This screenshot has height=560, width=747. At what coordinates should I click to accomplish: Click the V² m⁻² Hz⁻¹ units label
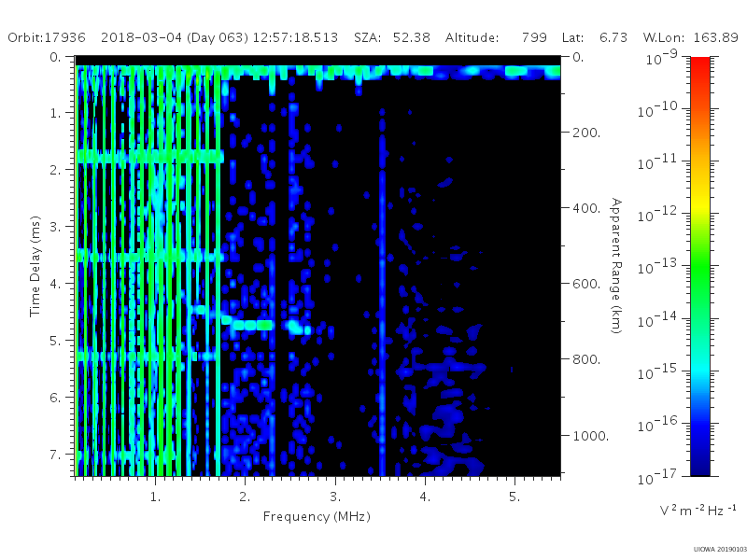click(698, 510)
